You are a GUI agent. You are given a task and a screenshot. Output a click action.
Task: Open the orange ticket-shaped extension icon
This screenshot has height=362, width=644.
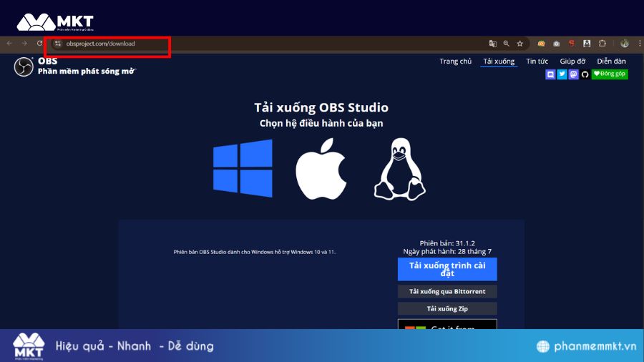(x=542, y=44)
